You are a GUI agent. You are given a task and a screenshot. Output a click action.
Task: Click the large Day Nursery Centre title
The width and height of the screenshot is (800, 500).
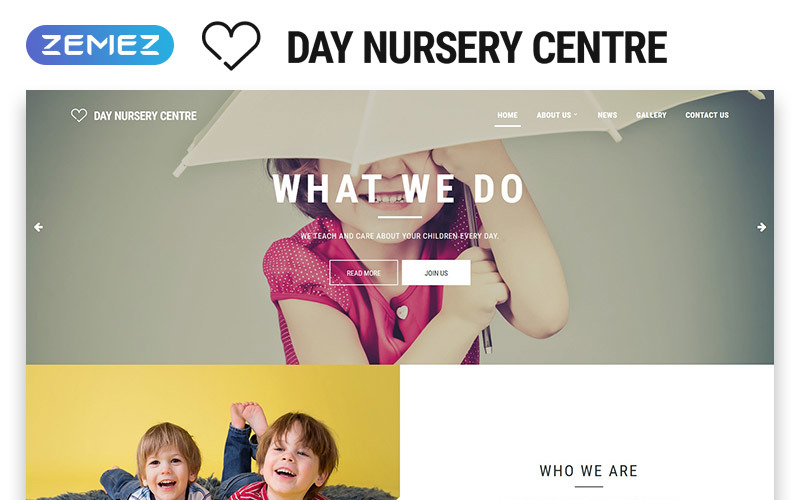477,47
